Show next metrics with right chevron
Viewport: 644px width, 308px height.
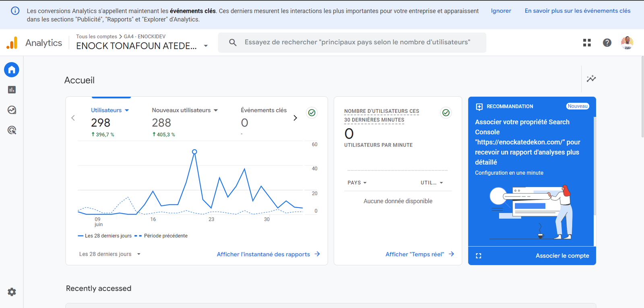(295, 118)
